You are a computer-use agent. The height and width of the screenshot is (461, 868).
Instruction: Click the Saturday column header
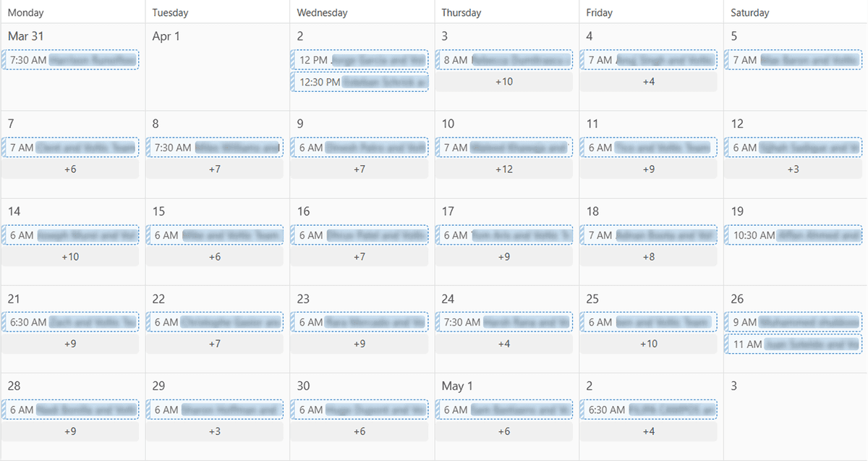click(749, 12)
